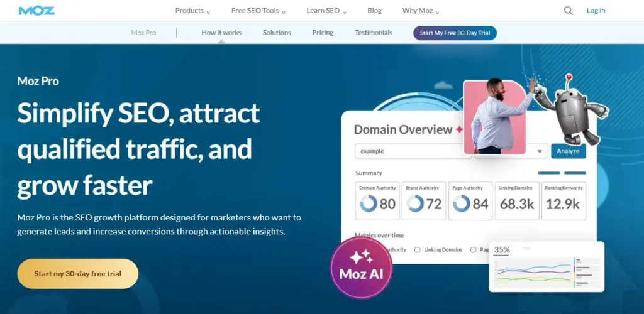Open the Blog page
Image resolution: width=644 pixels, height=314 pixels.
375,11
